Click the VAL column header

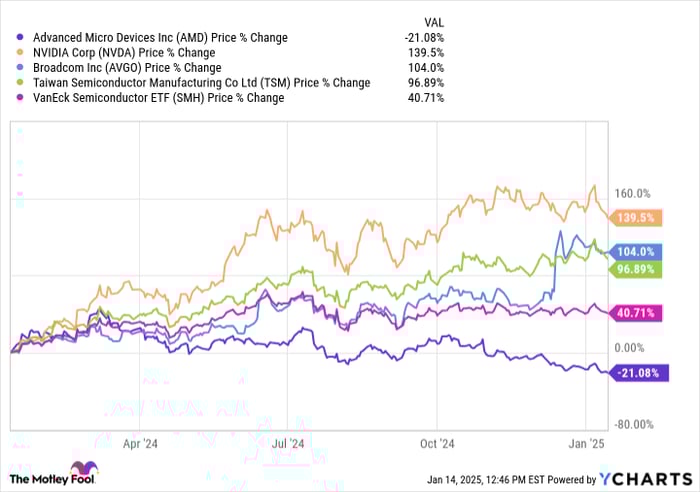coord(433,20)
